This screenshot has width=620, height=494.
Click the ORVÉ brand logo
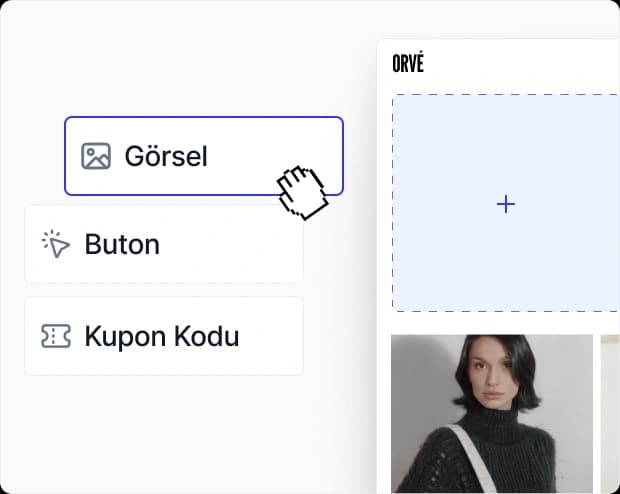click(x=408, y=64)
